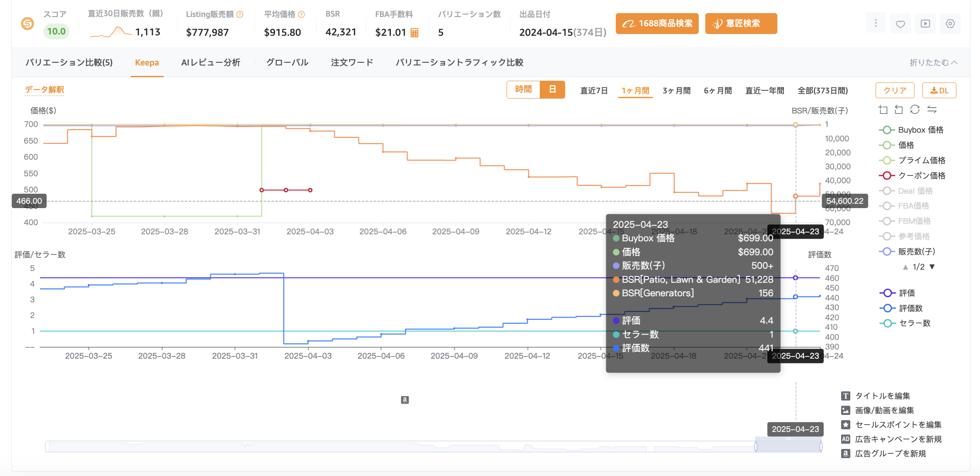Toggle クーポン価格 legend series
The image size is (980, 476).
pos(912,176)
